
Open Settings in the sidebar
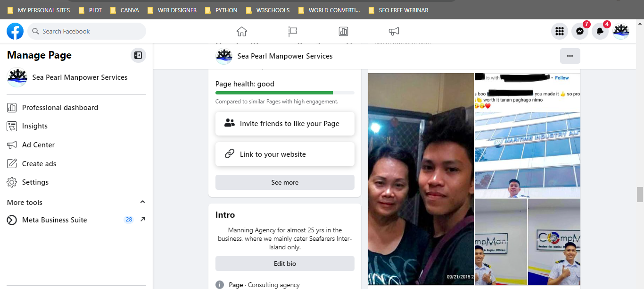76,182
